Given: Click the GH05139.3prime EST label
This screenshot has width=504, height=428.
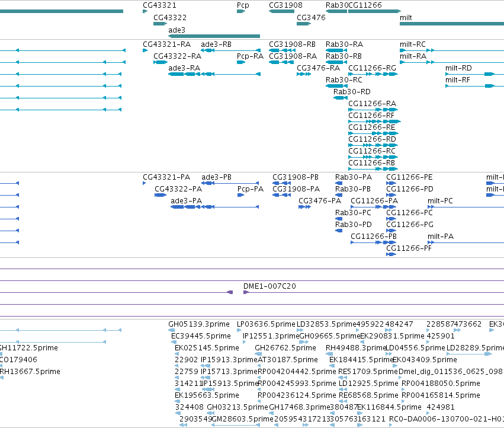Looking at the screenshot, I should pyautogui.click(x=199, y=324).
